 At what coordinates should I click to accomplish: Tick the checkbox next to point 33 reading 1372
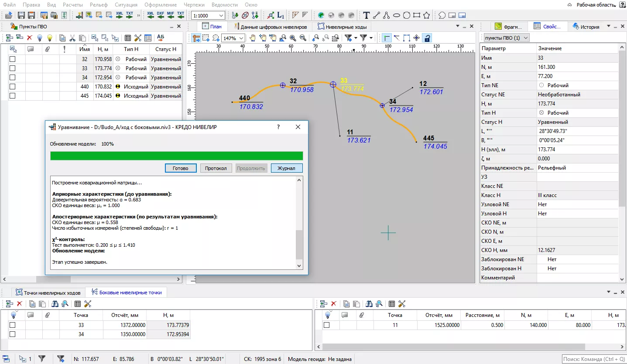(13, 325)
